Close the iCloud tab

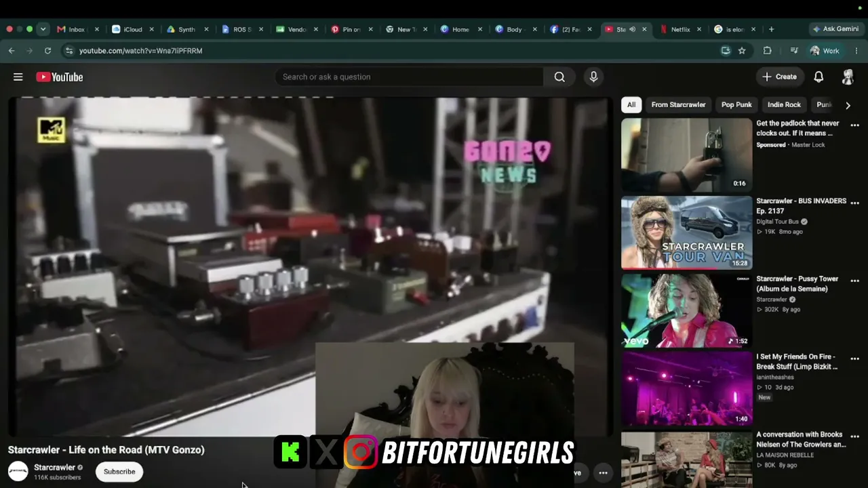[151, 29]
